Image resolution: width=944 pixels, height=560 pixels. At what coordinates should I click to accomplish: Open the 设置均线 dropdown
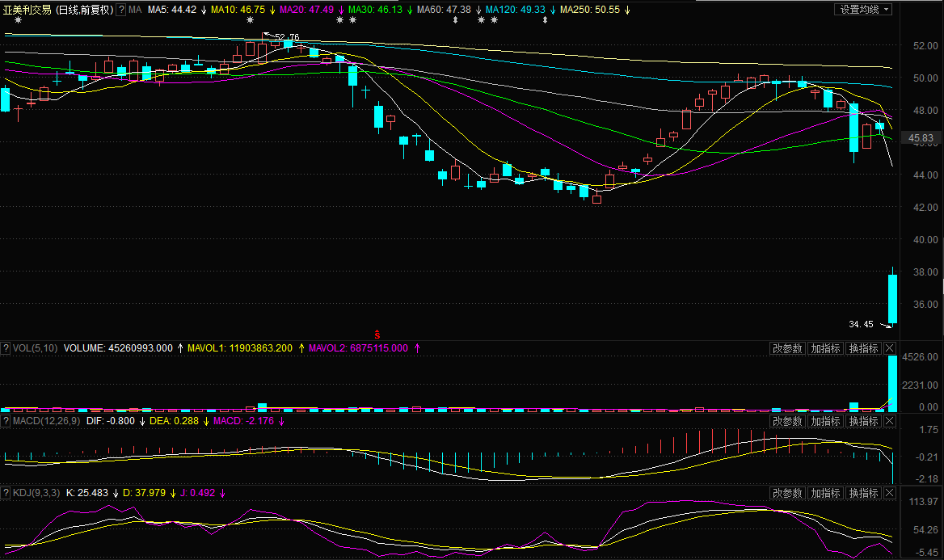click(862, 10)
